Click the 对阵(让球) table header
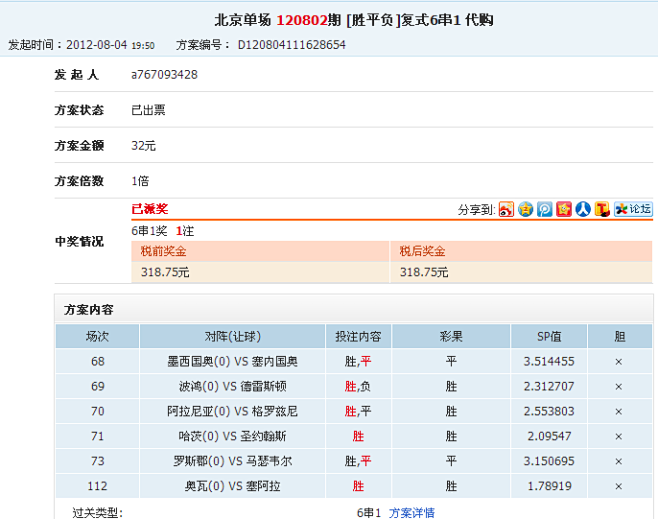 click(x=232, y=336)
